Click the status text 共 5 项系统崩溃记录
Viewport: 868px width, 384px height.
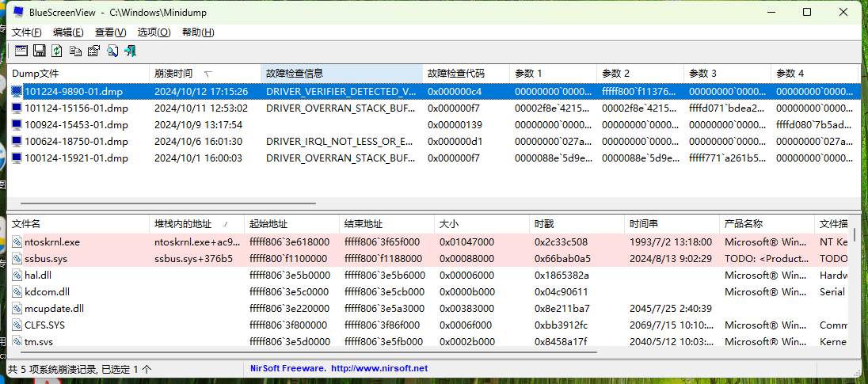coord(54,368)
